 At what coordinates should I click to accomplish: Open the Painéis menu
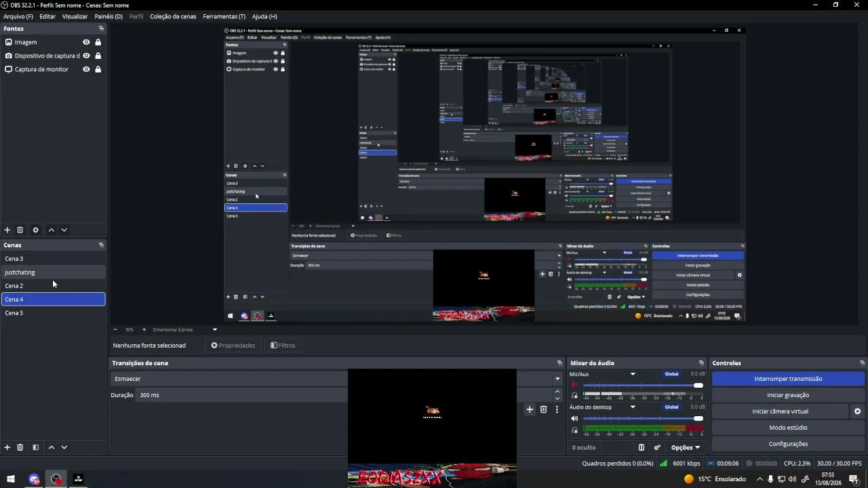[108, 16]
